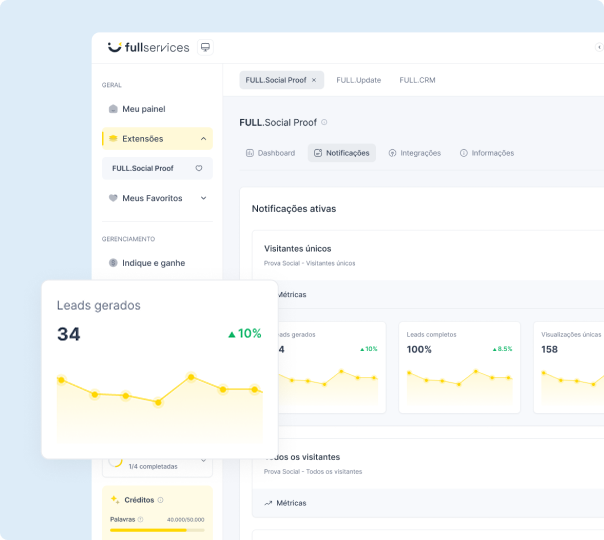Click the info icon beside FULL.Social Proof title
The image size is (604, 540).
[324, 122]
